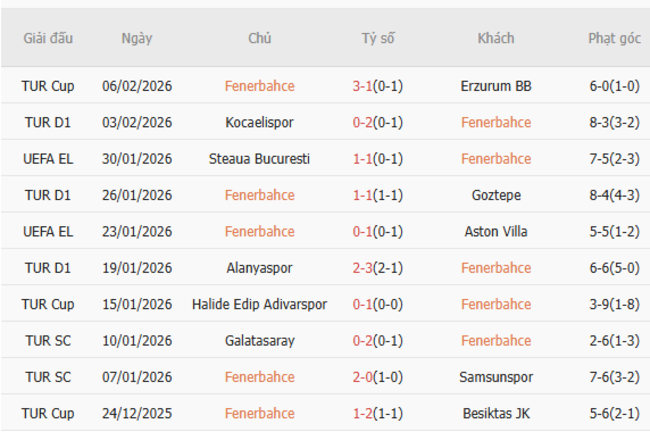Click the 3-1 score against Erzurum BB
Viewport: 650px width, 432px height.
pos(363,86)
